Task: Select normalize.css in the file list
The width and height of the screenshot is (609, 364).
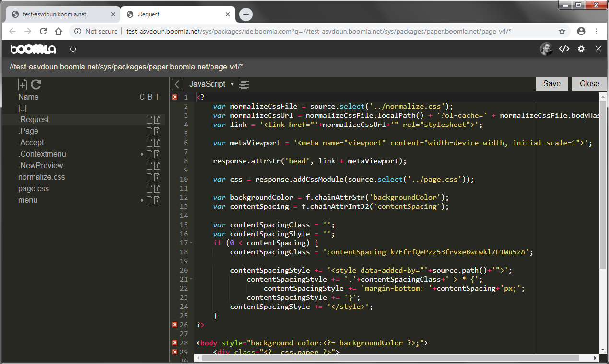Action: [42, 177]
